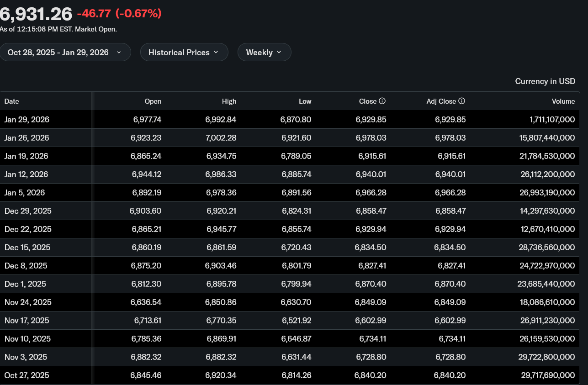
Task: Select the Dec 29, 2025 date cell
Action: click(x=28, y=211)
